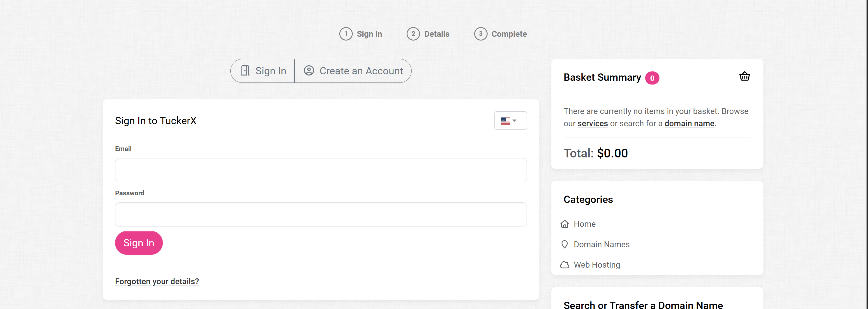
Task: Click the Complete step label
Action: [x=509, y=34]
